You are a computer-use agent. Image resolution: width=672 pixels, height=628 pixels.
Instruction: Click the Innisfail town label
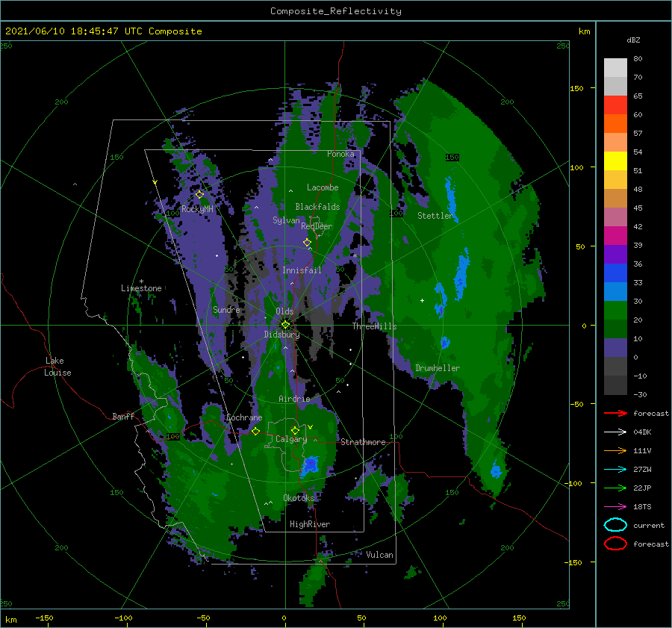(x=302, y=270)
